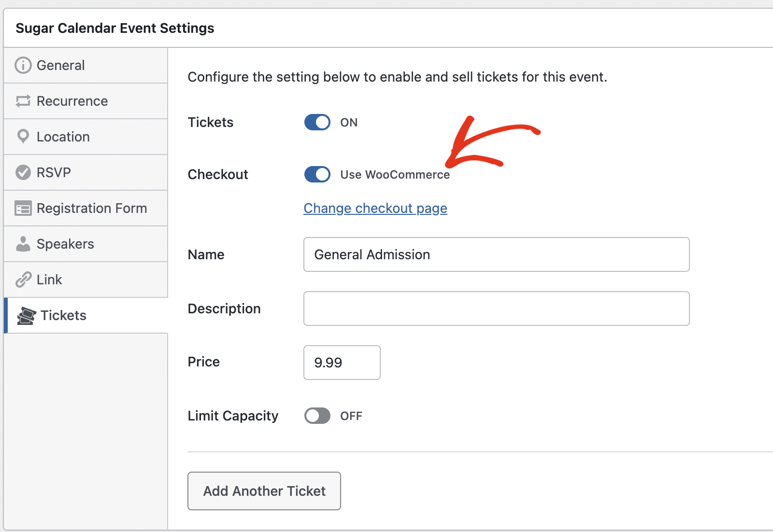The height and width of the screenshot is (532, 773).
Task: Click the Tickets stub icon
Action: (27, 316)
